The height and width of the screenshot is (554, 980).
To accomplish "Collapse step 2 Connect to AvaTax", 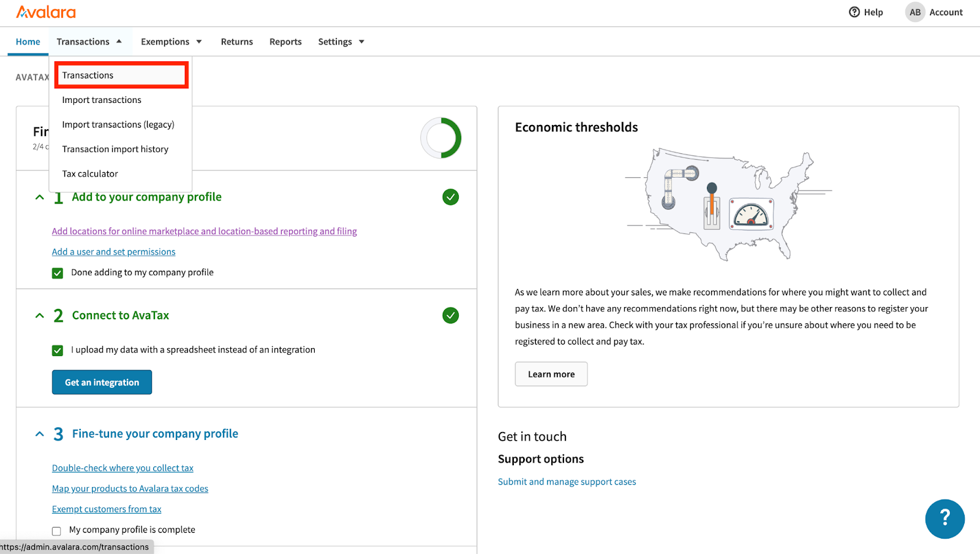I will pos(40,316).
